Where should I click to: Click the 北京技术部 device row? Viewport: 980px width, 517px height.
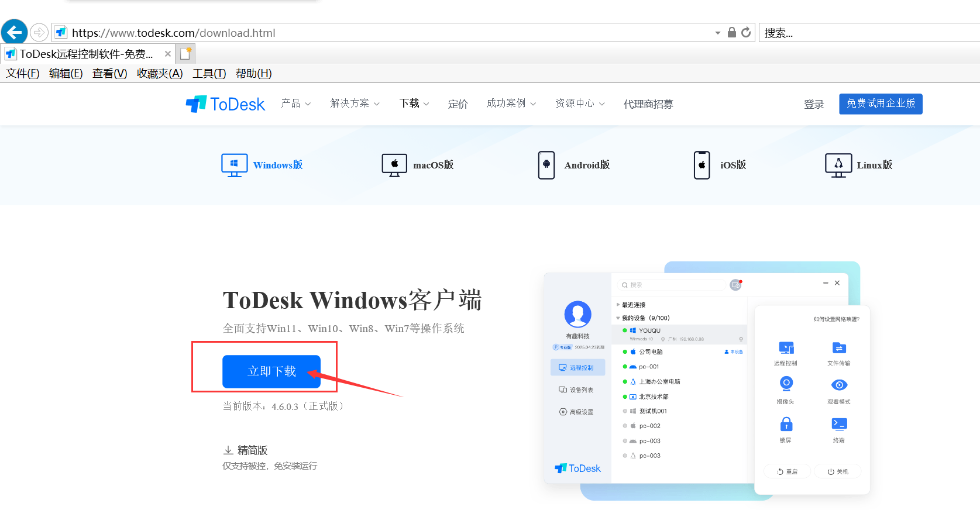679,397
